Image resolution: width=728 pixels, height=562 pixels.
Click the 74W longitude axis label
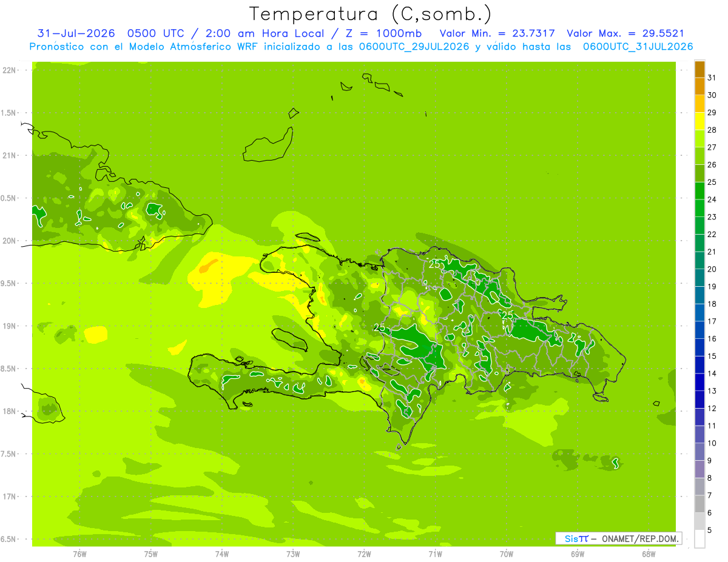pos(221,554)
